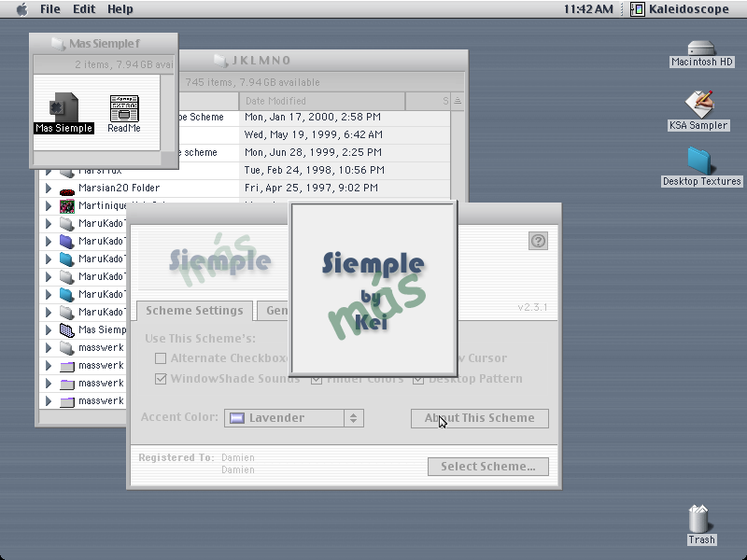Screen dimensions: 747x560
Task: Open the Help menu
Action: tap(120, 9)
